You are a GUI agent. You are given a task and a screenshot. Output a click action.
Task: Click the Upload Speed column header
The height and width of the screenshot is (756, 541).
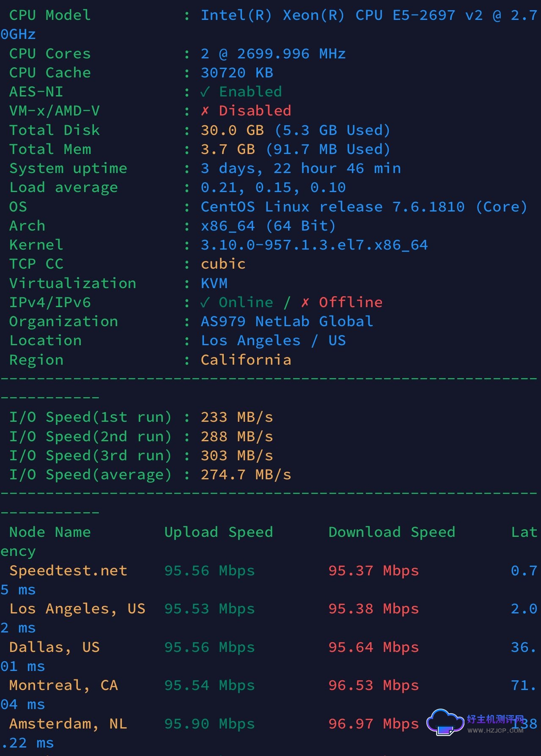218,532
